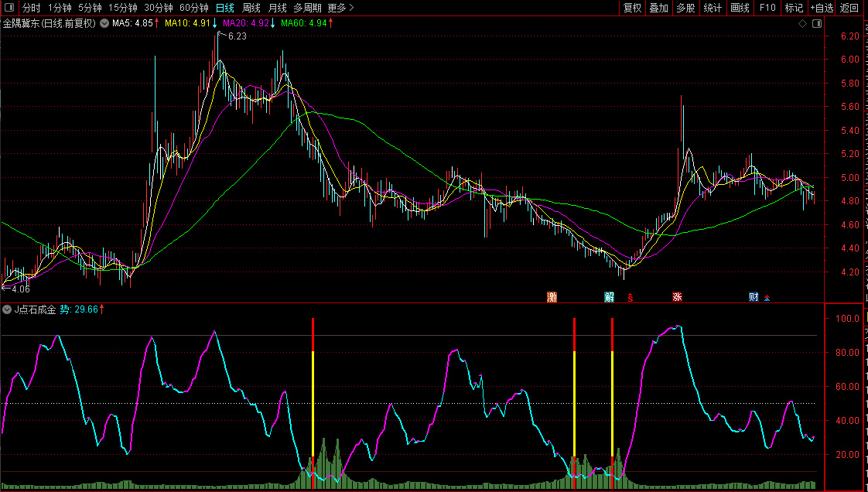Click the 涨 event marker icon

677,297
